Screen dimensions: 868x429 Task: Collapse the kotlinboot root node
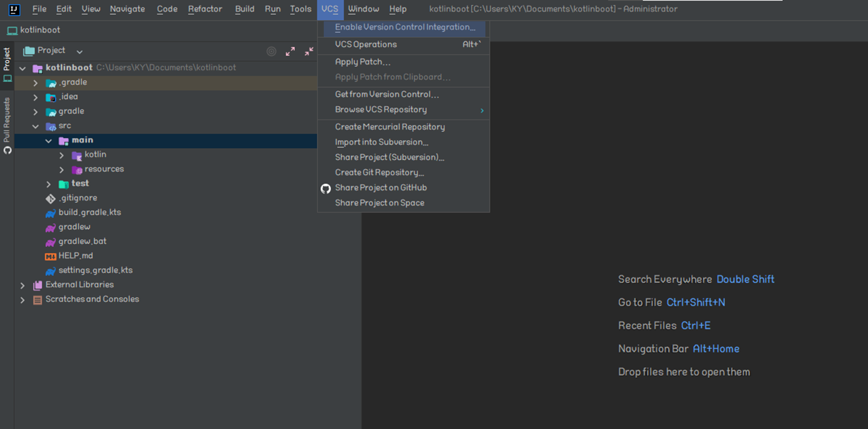pos(22,68)
